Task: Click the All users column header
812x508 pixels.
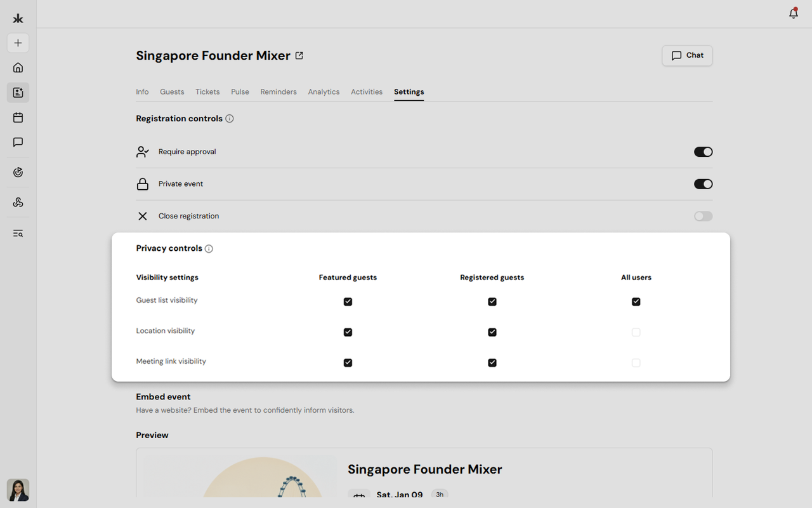Action: (x=636, y=277)
